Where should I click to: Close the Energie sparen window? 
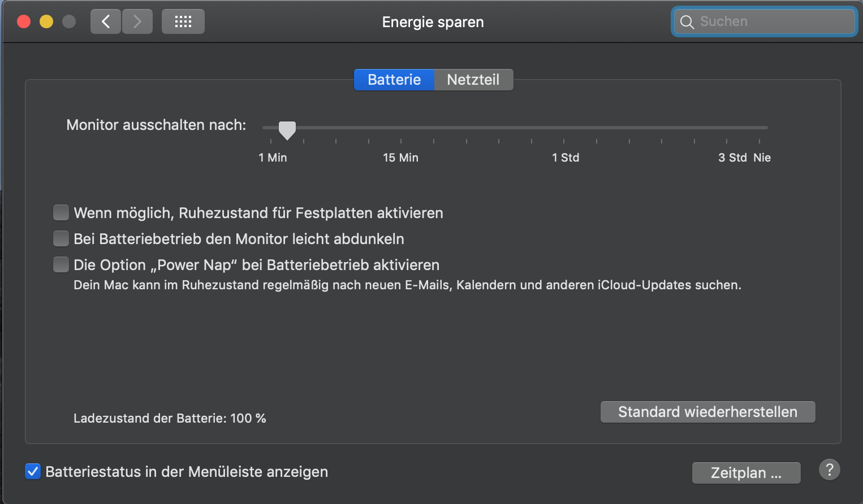click(x=24, y=22)
